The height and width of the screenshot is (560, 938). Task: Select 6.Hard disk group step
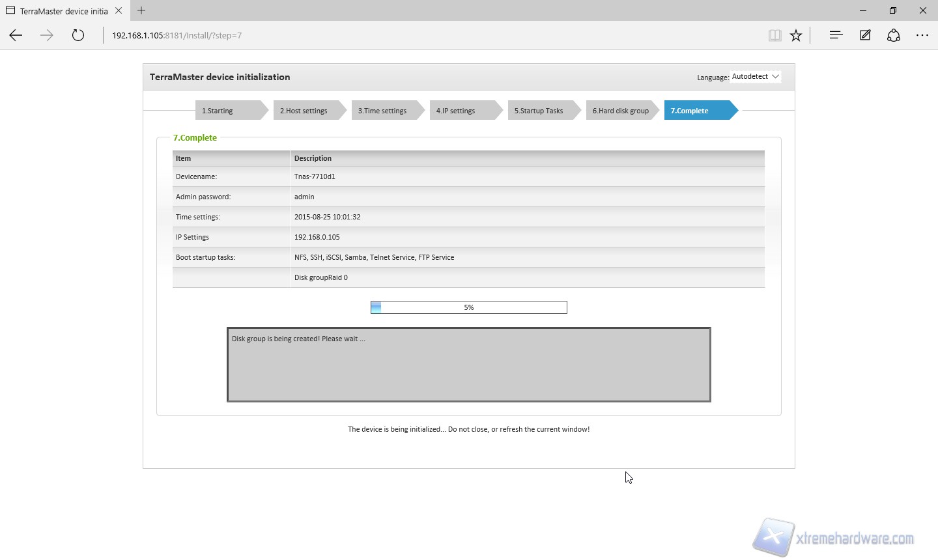point(621,111)
